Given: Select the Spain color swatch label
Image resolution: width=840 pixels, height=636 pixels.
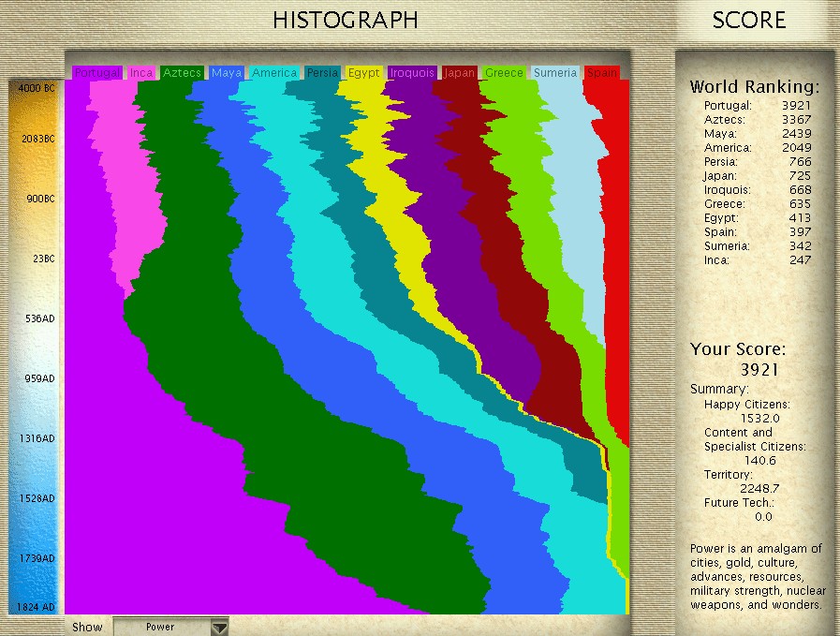Looking at the screenshot, I should pos(602,72).
